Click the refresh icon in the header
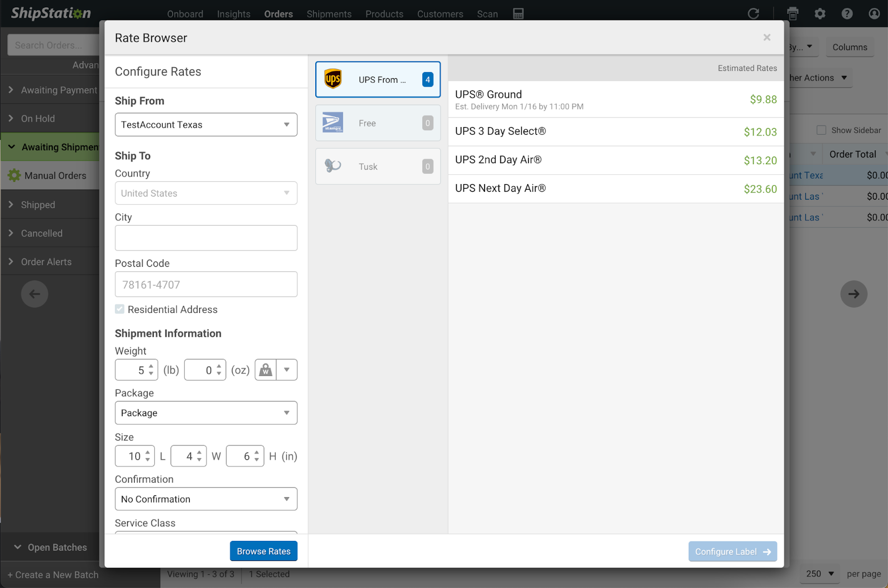Screen dimensions: 888x588 pos(753,14)
